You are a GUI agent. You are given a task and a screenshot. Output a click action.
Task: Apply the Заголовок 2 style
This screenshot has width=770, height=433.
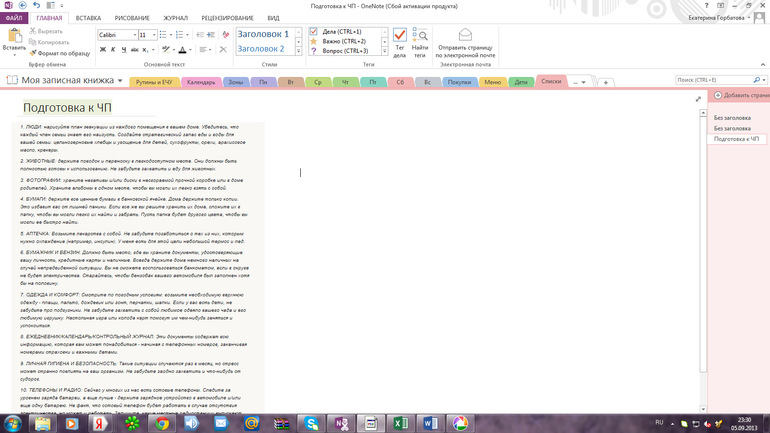point(261,49)
